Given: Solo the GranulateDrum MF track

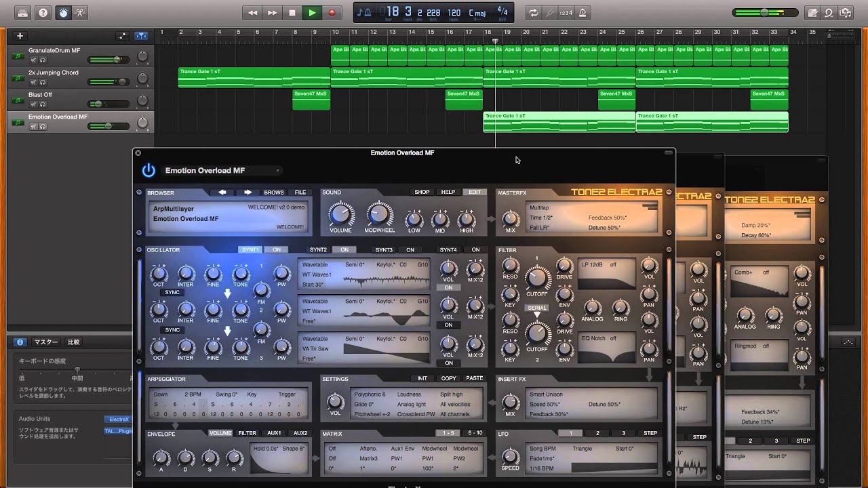Looking at the screenshot, I should coord(43,60).
